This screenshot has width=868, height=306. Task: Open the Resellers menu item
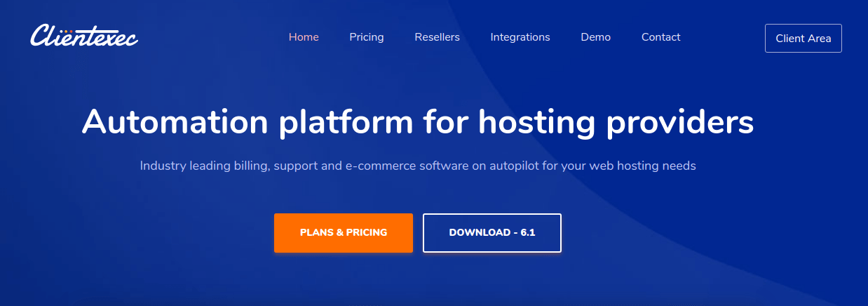click(437, 37)
